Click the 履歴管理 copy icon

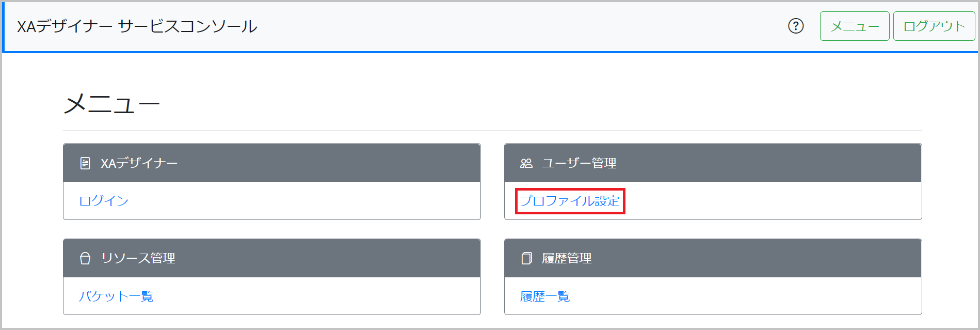click(x=526, y=258)
